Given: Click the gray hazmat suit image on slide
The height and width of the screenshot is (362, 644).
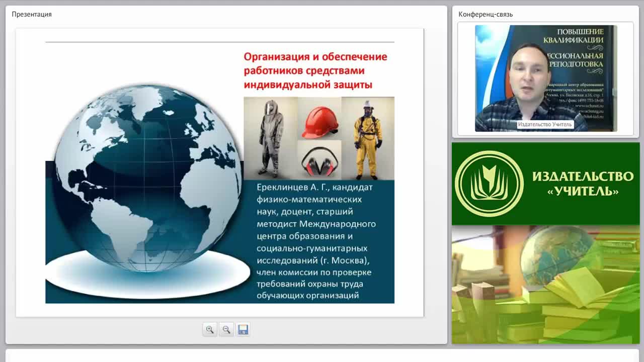Looking at the screenshot, I should [271, 139].
